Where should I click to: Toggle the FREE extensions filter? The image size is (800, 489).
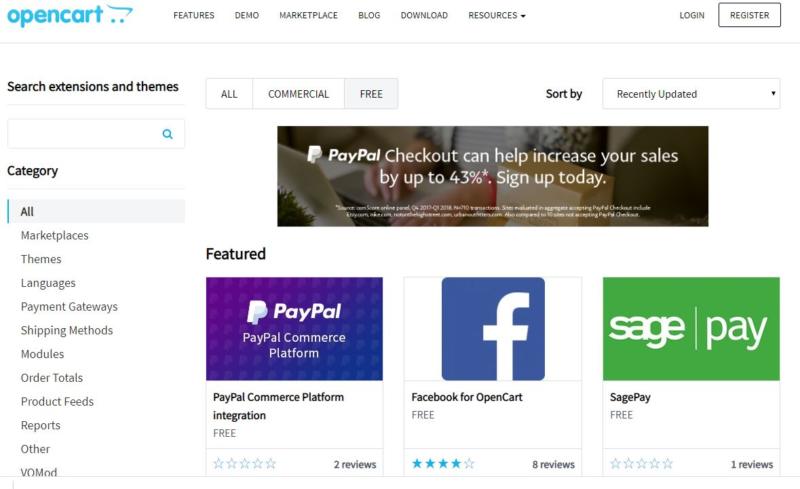pyautogui.click(x=371, y=94)
